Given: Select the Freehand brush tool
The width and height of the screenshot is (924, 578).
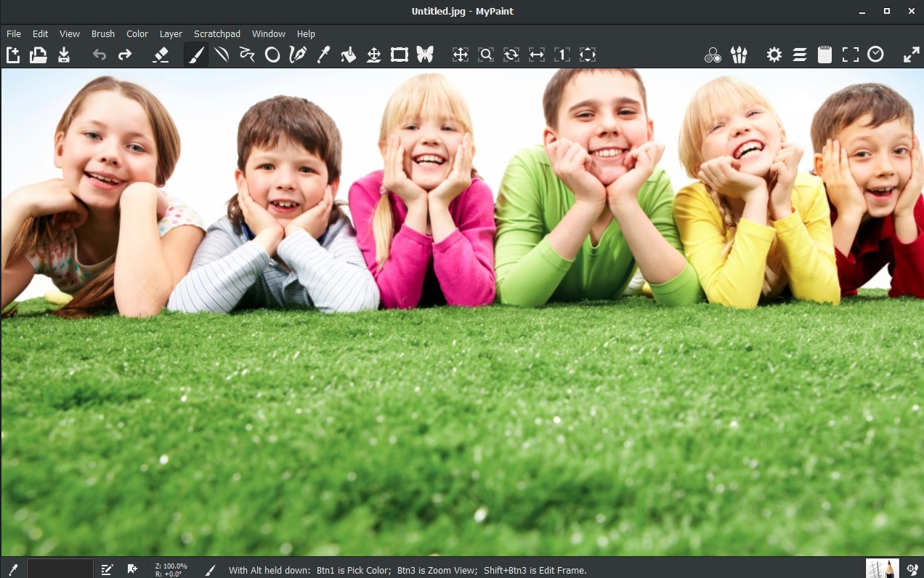Looking at the screenshot, I should 195,55.
